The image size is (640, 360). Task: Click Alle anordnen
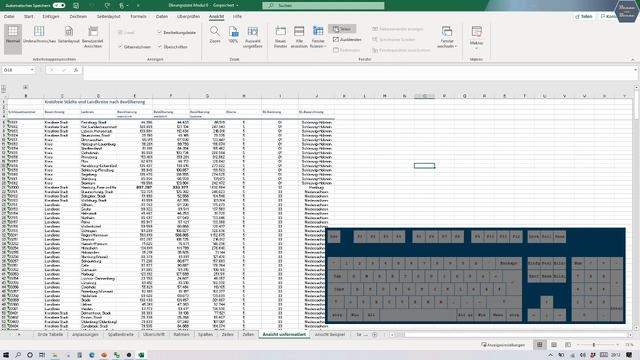pyautogui.click(x=299, y=38)
